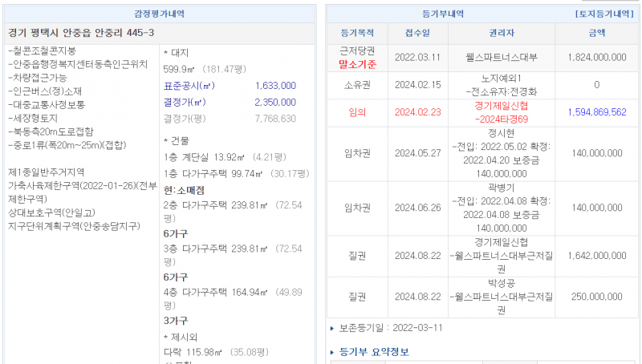Click the arrow bullet beside 보존등기일
Image resolution: width=642 pixels, height=364 pixels.
332,328
